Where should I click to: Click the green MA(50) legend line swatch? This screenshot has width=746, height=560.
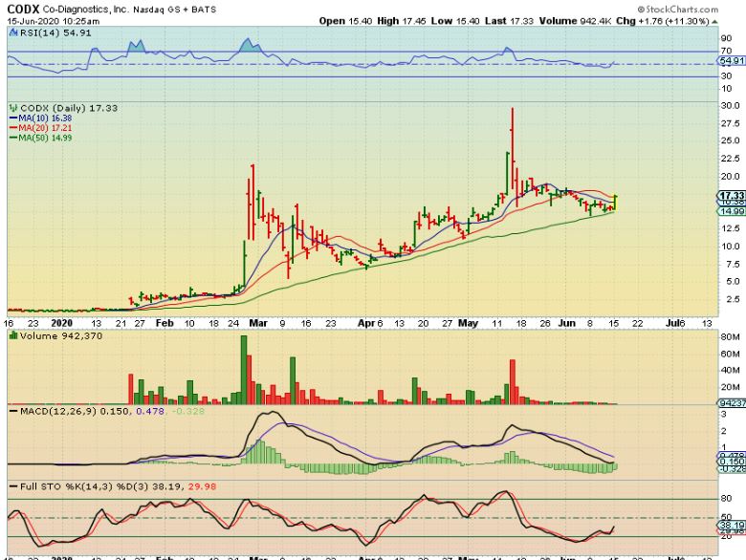13,138
